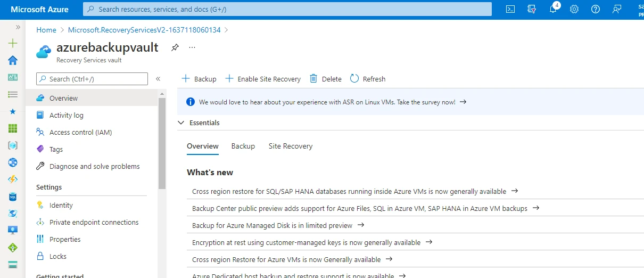
Task: Open SQL databases icon in left rail
Action: click(13, 197)
